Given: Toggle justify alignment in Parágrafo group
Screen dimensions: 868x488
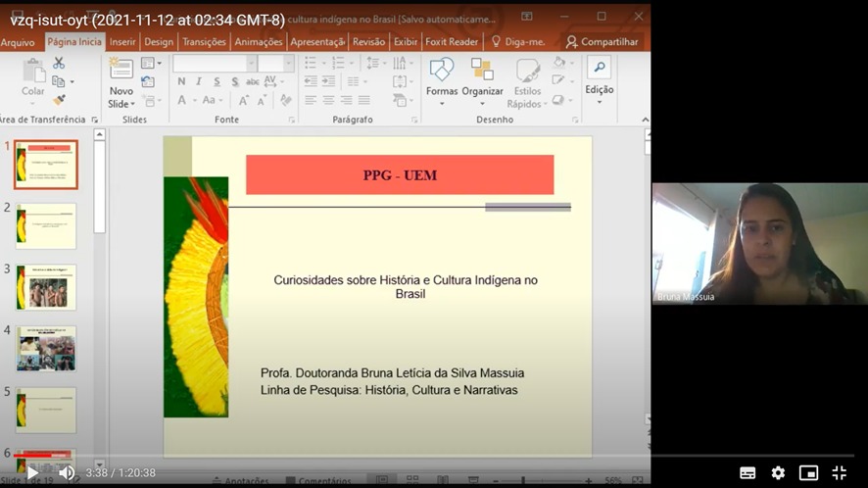Looking at the screenshot, I should point(364,100).
